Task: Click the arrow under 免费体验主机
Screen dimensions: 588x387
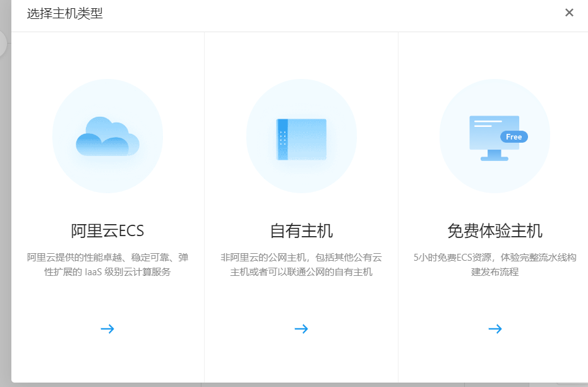Action: (x=495, y=329)
